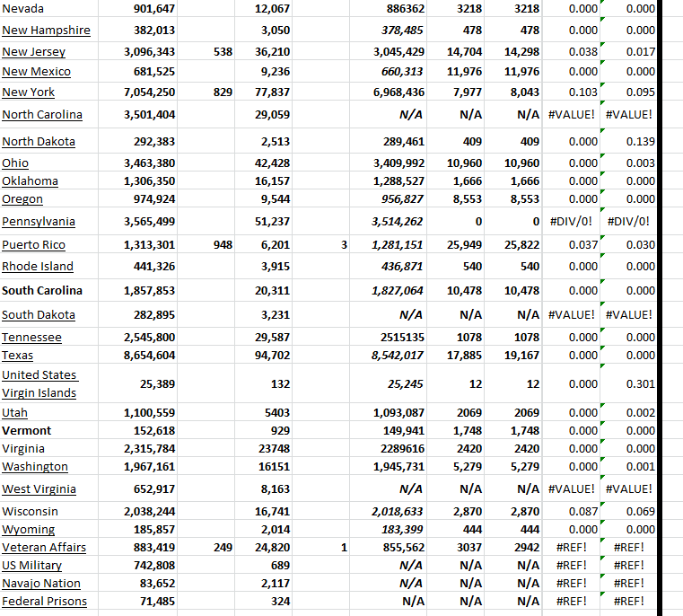Open the US Military link
This screenshot has width=683, height=616.
coord(32,566)
